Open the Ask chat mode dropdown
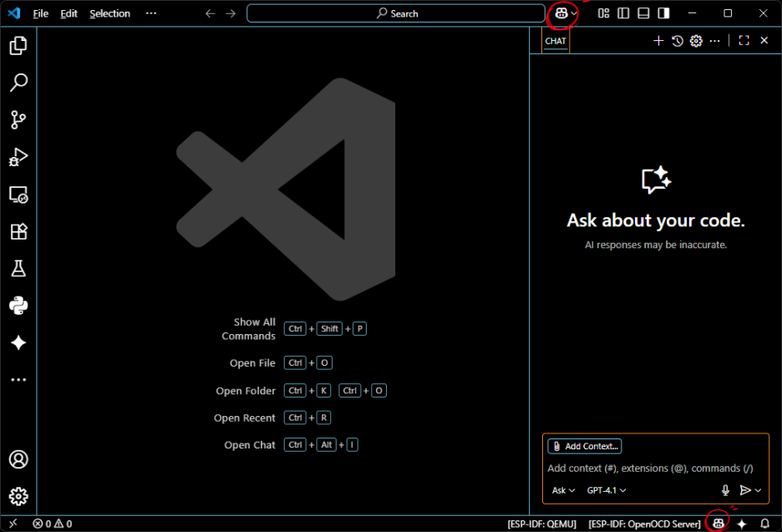Image resolution: width=782 pixels, height=532 pixels. (563, 490)
